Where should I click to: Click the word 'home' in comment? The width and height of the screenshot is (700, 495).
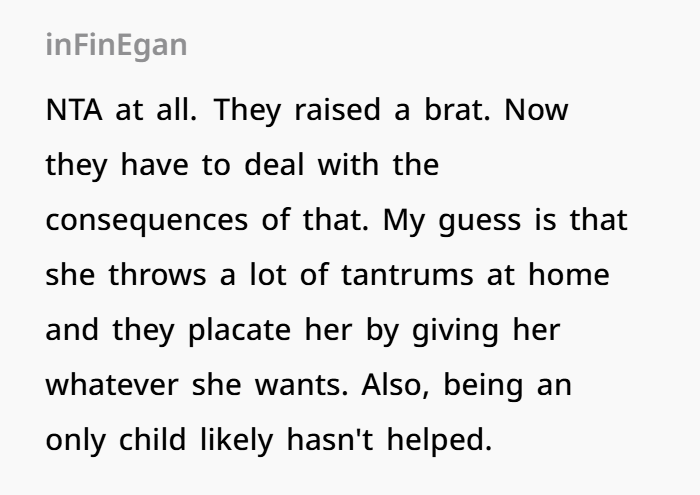pyautogui.click(x=569, y=275)
